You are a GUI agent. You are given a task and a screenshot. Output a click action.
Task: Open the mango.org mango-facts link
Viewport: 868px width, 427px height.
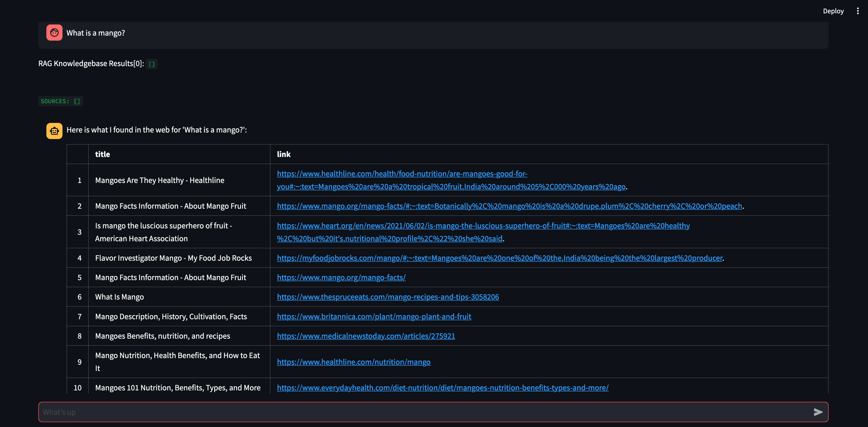tap(341, 277)
